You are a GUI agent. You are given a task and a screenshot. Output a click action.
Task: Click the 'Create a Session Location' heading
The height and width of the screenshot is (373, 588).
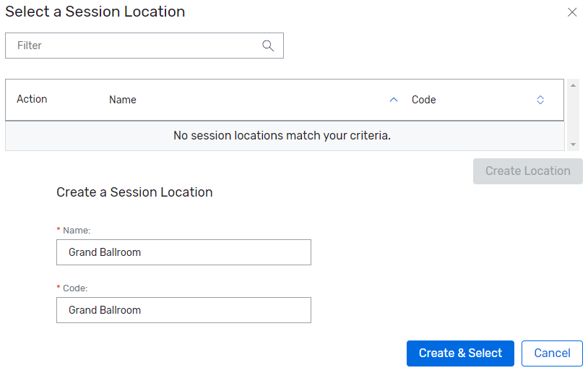point(134,192)
